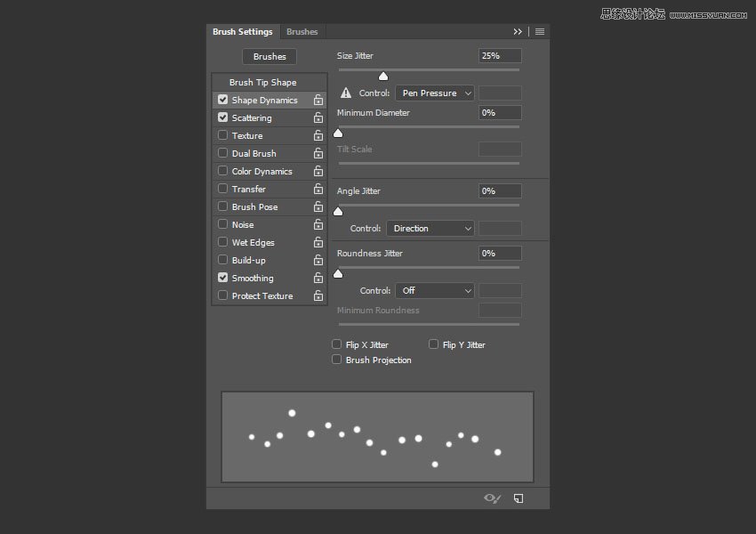Switch to the Brushes tab

pos(302,32)
